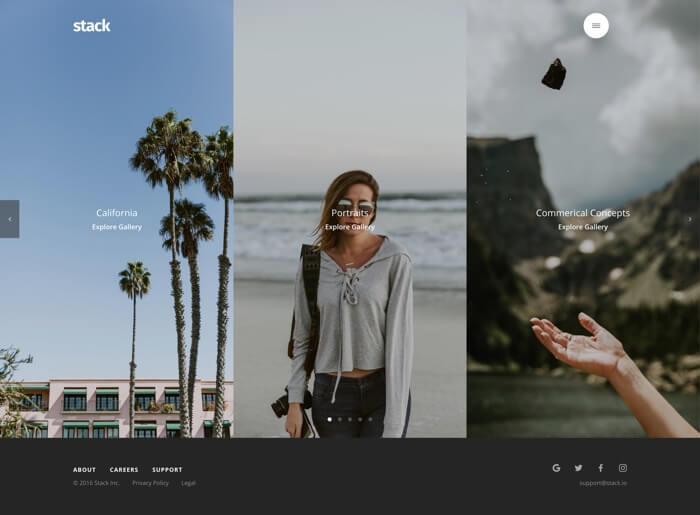Open the Support footer menu item

167,470
